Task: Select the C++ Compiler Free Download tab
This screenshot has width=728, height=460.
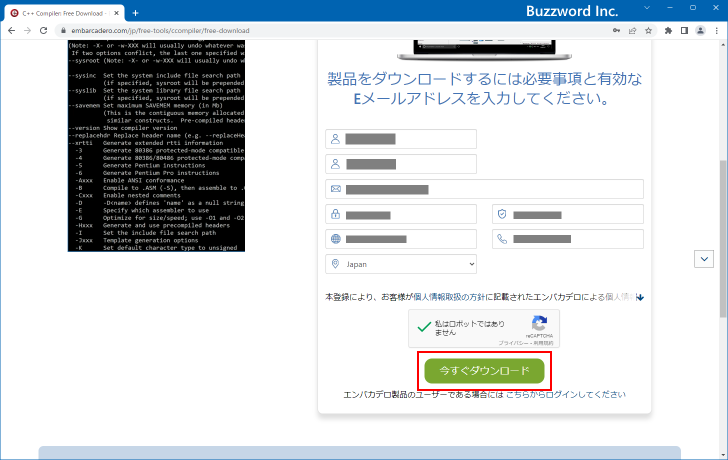Action: [63, 13]
